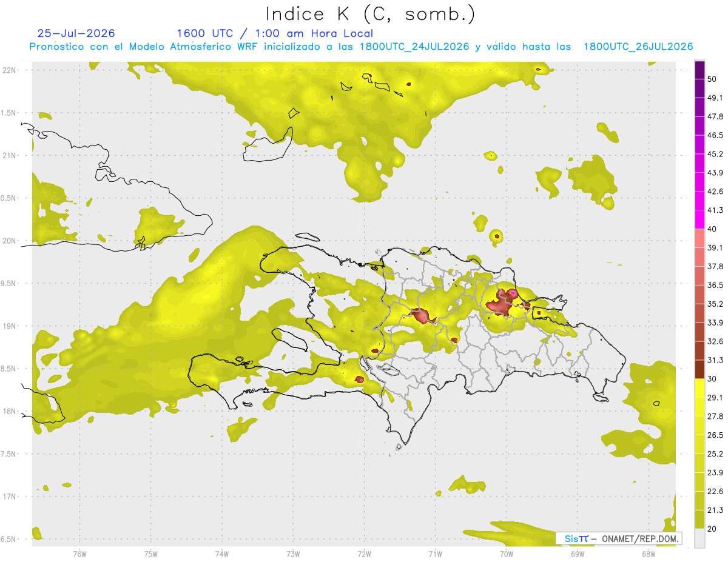The width and height of the screenshot is (728, 562).
Task: Click the SisTT ONAMET/REP.DOM. logo box
Action: [619, 538]
